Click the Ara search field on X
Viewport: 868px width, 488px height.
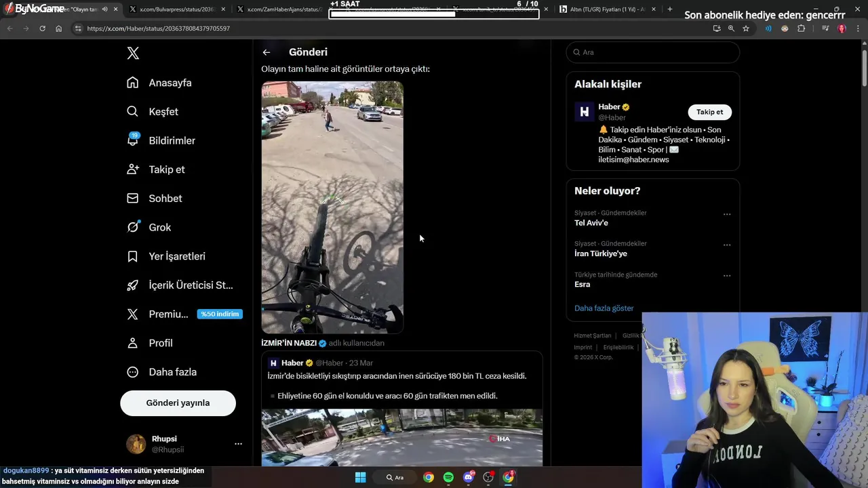[x=653, y=52]
